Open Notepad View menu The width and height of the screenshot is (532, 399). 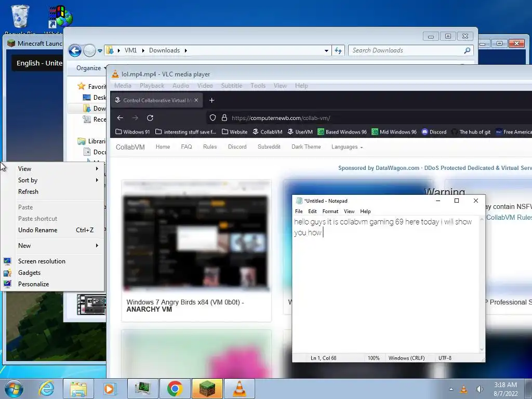(349, 211)
